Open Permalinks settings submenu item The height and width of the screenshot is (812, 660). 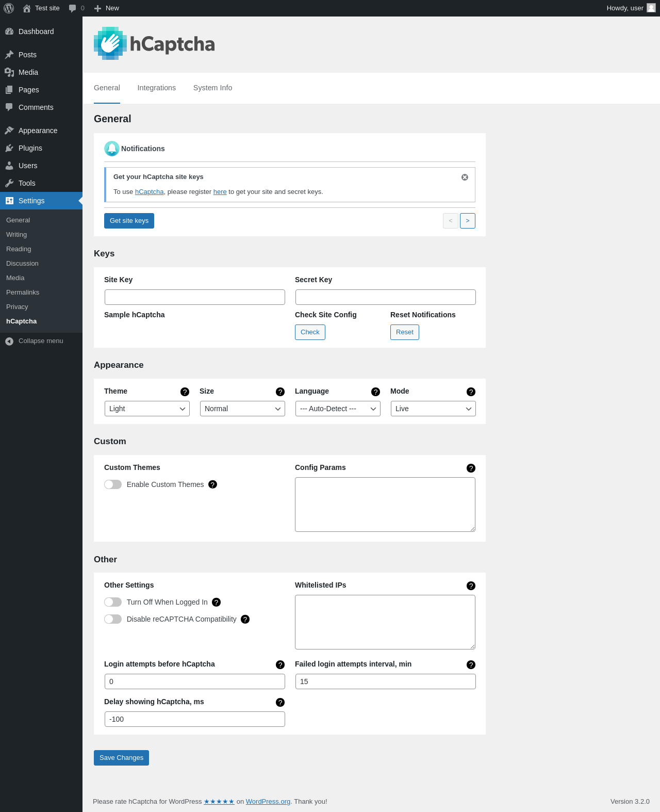[41, 293]
